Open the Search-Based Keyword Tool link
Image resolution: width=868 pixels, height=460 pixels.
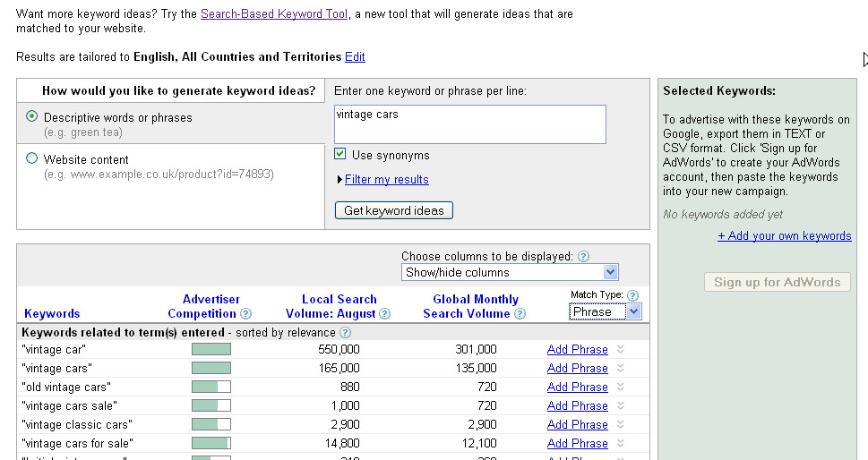click(273, 14)
